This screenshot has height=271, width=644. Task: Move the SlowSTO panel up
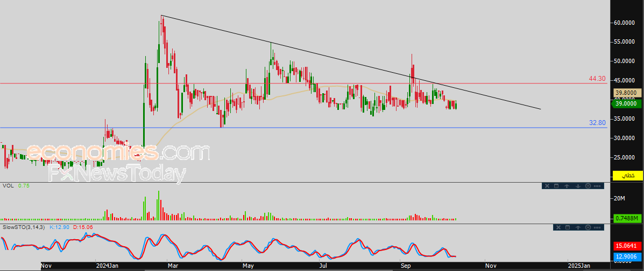578,227
